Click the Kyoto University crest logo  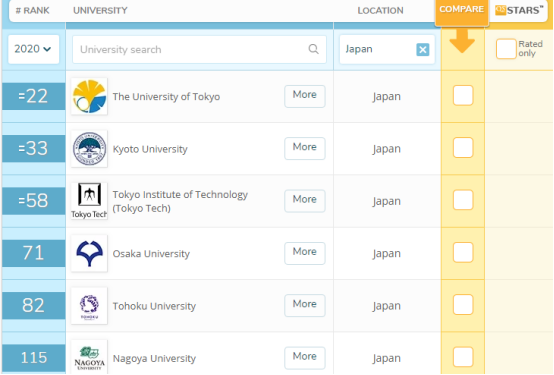tap(89, 148)
